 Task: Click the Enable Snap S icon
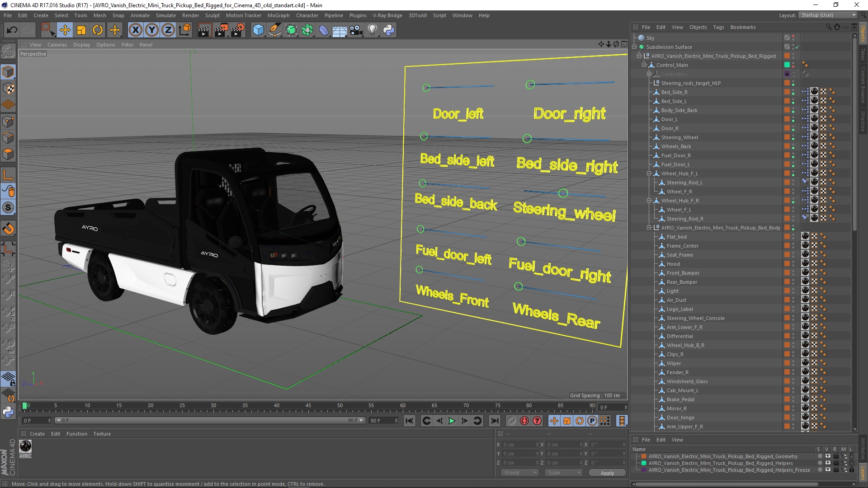(x=8, y=208)
